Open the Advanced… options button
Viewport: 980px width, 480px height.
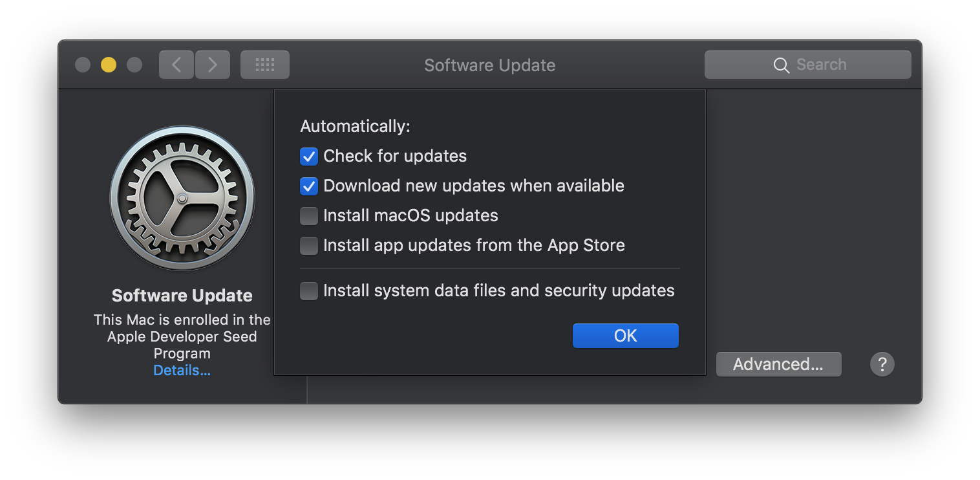[x=778, y=364]
